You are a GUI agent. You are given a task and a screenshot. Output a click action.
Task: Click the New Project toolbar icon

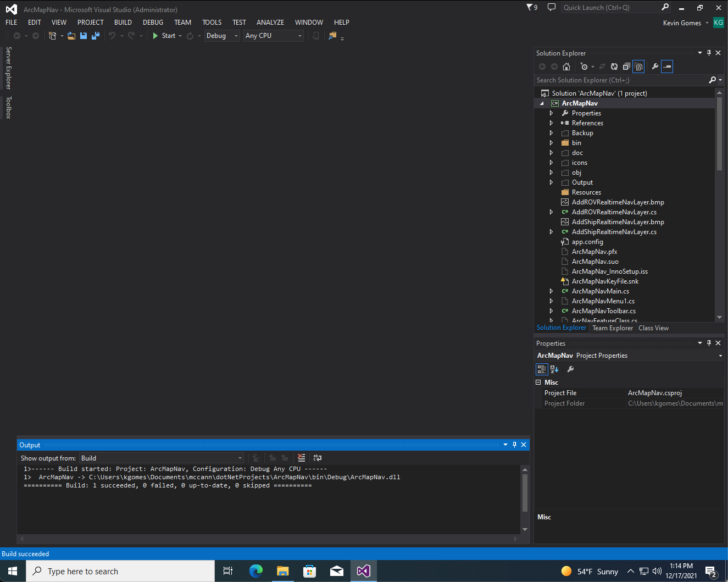click(52, 36)
